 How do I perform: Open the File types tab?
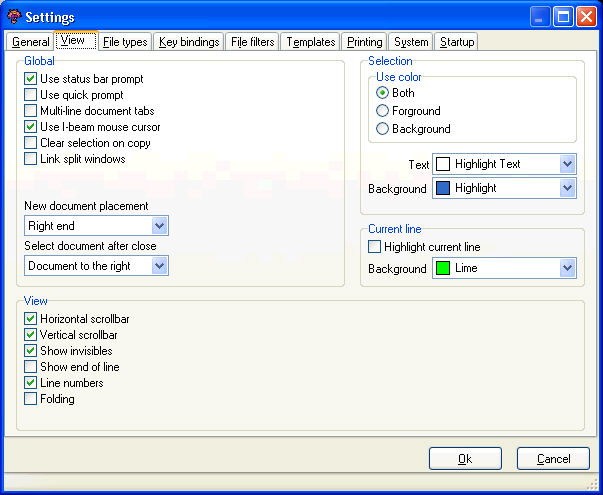[125, 42]
